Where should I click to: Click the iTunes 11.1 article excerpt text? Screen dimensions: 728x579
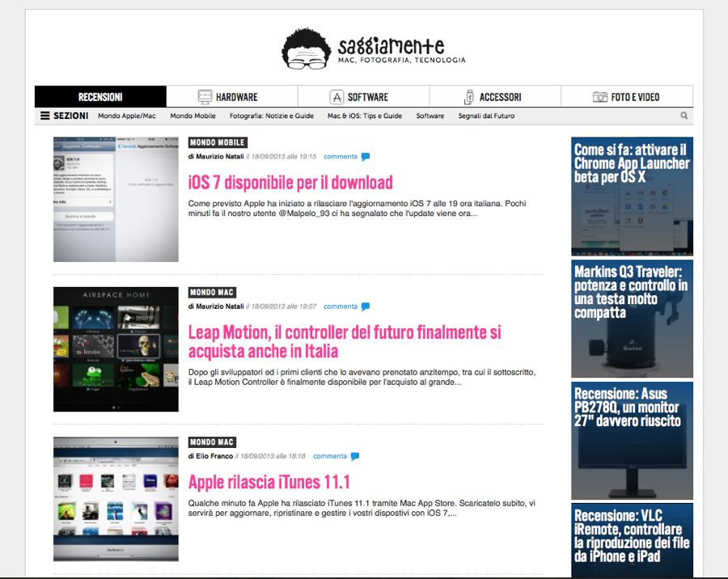pyautogui.click(x=362, y=508)
